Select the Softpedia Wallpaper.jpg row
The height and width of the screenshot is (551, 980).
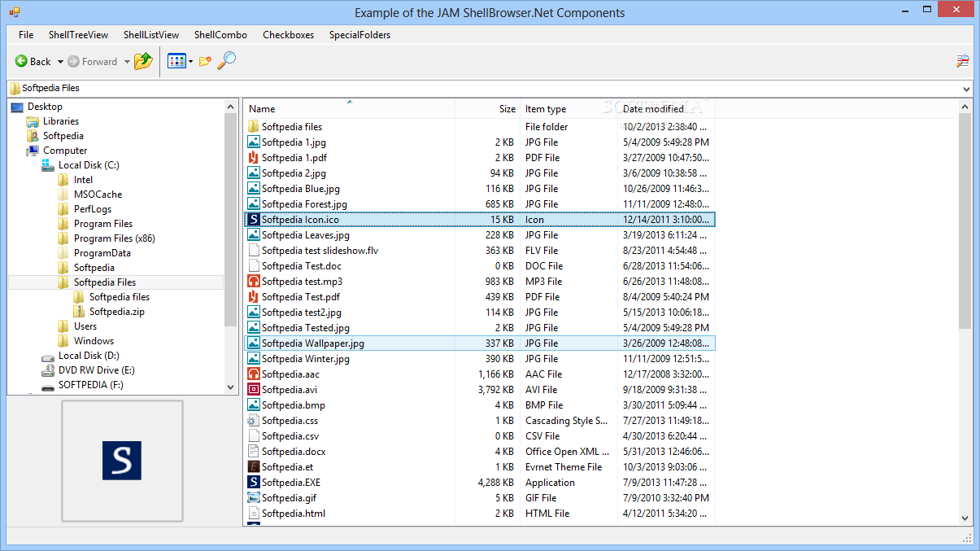tap(480, 343)
